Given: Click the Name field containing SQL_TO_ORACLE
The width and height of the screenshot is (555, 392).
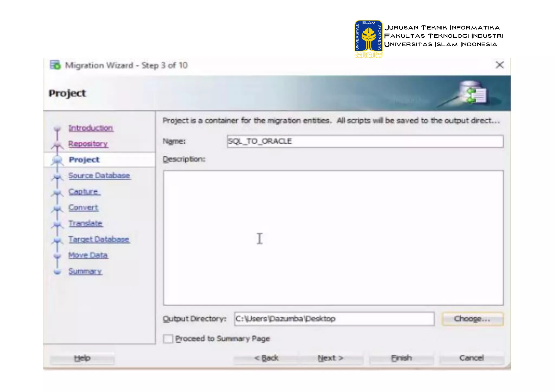Looking at the screenshot, I should 365,141.
